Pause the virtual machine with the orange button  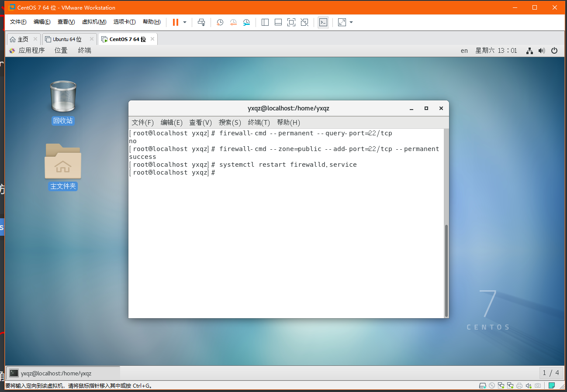176,22
